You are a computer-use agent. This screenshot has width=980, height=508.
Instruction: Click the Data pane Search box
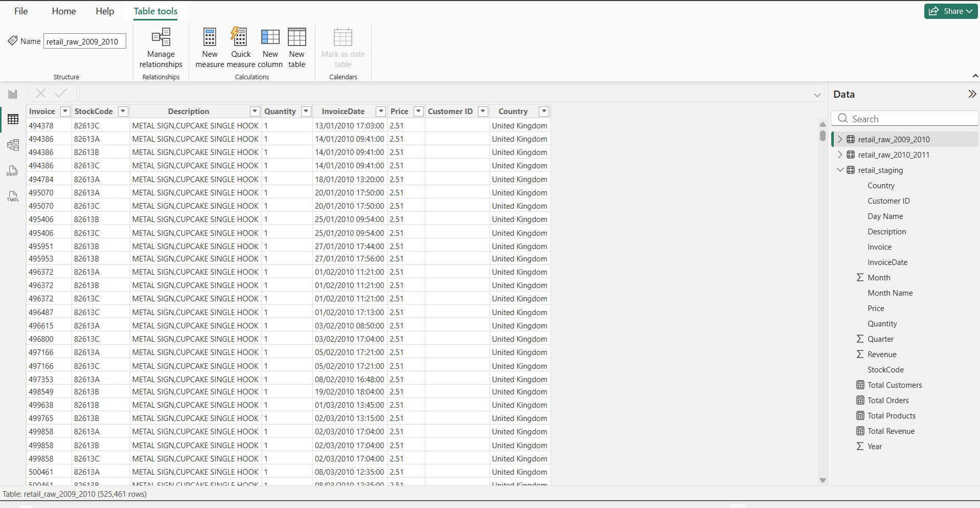(904, 119)
